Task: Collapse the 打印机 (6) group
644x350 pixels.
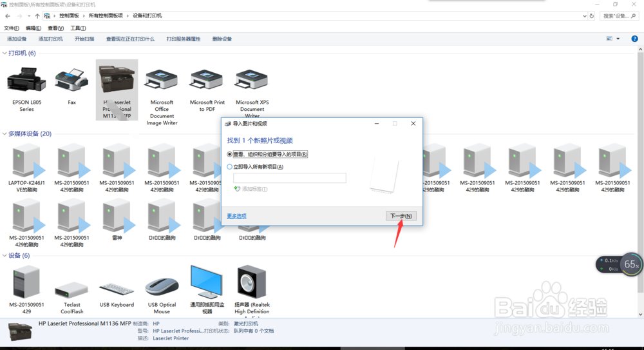Action: pos(5,53)
